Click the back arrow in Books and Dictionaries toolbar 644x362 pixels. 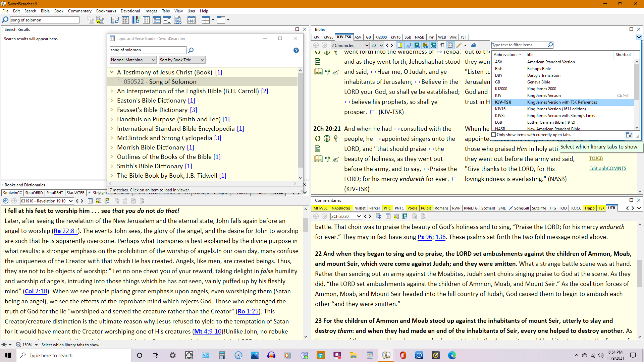[x=6, y=201]
